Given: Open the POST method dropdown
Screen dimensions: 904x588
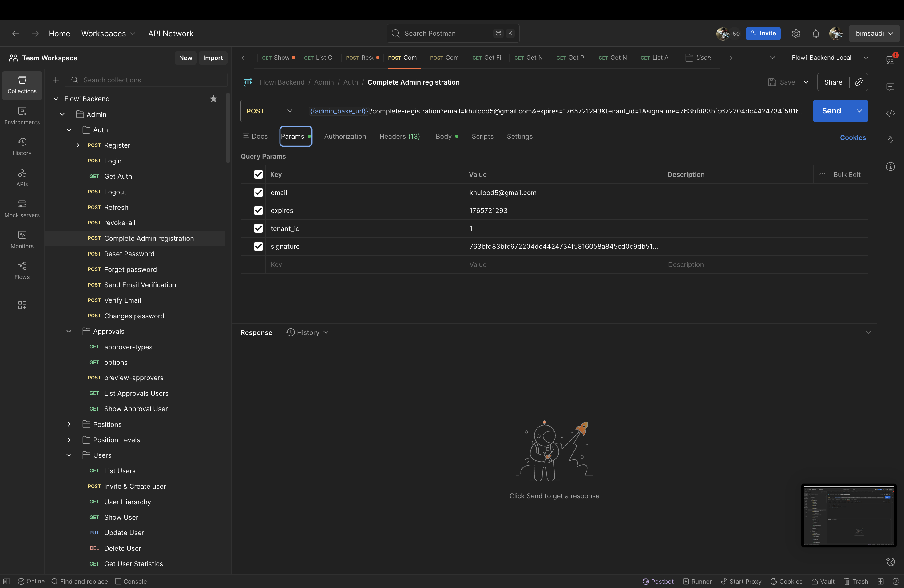Looking at the screenshot, I should 270,111.
